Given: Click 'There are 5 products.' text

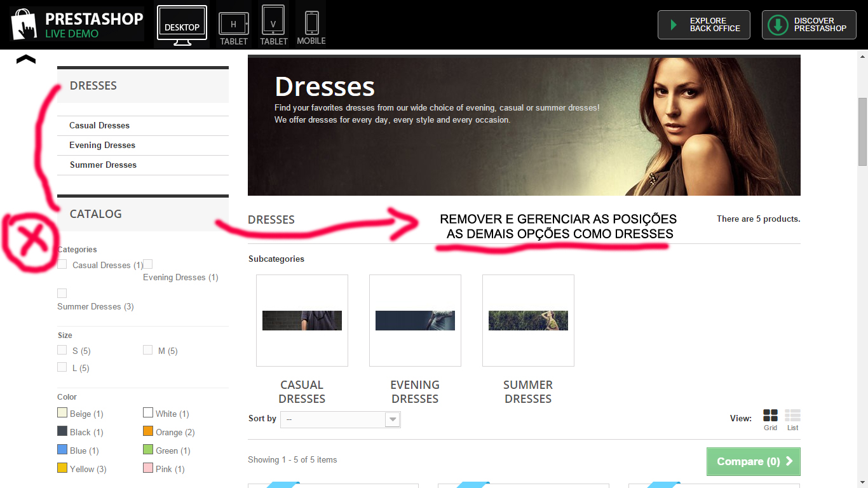Looking at the screenshot, I should (759, 219).
